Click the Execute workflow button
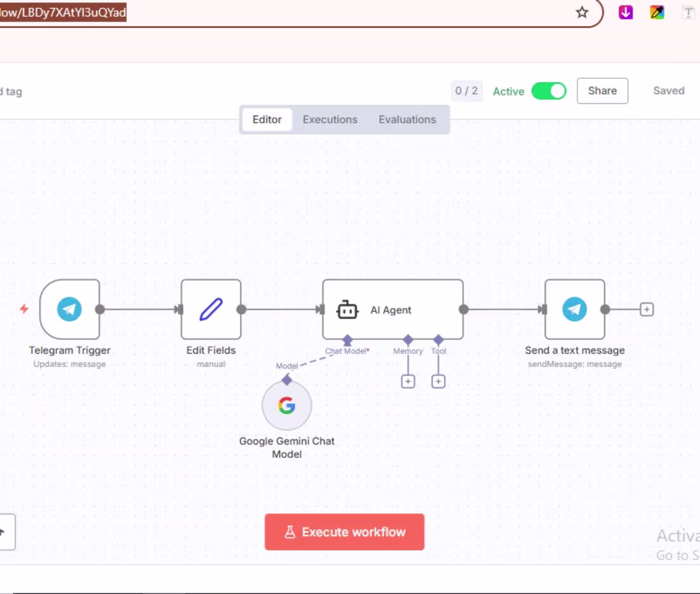Image resolution: width=700 pixels, height=594 pixels. pos(344,532)
